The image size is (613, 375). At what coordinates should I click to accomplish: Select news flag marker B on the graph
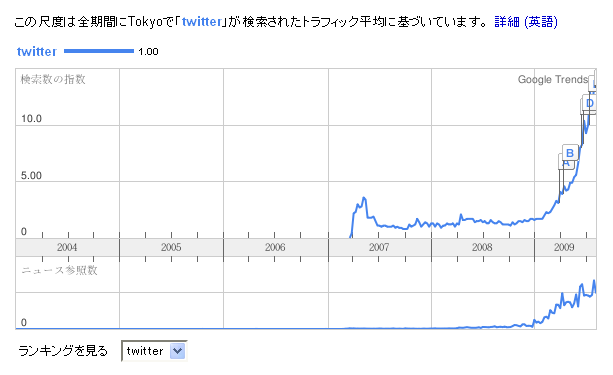click(570, 153)
